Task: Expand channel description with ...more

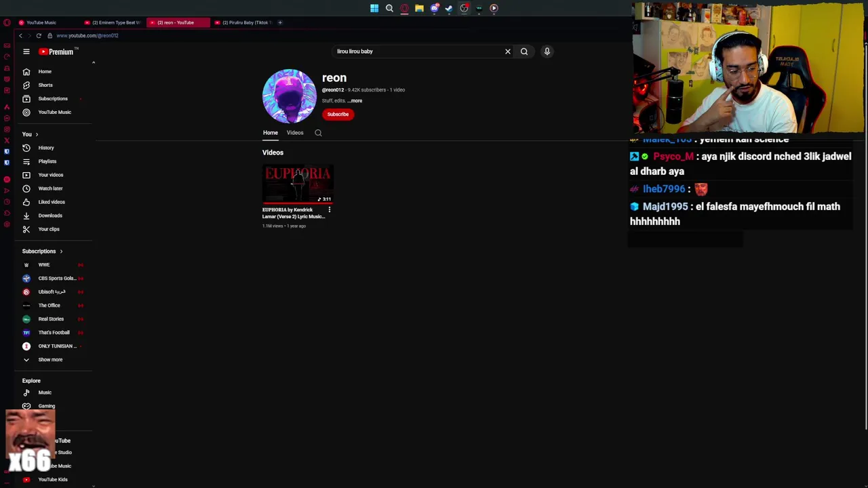Action: click(355, 101)
